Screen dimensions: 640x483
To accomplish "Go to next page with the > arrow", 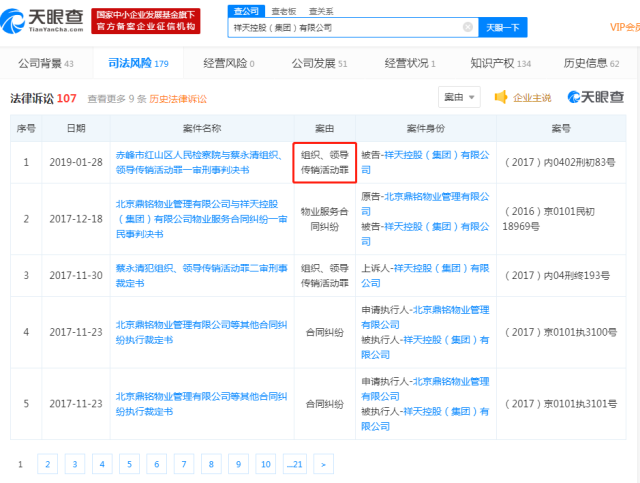I will point(322,464).
